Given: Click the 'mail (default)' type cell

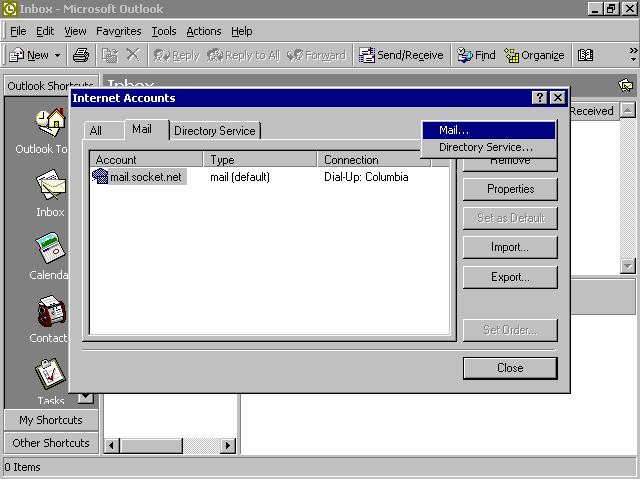Looking at the screenshot, I should pos(240,177).
